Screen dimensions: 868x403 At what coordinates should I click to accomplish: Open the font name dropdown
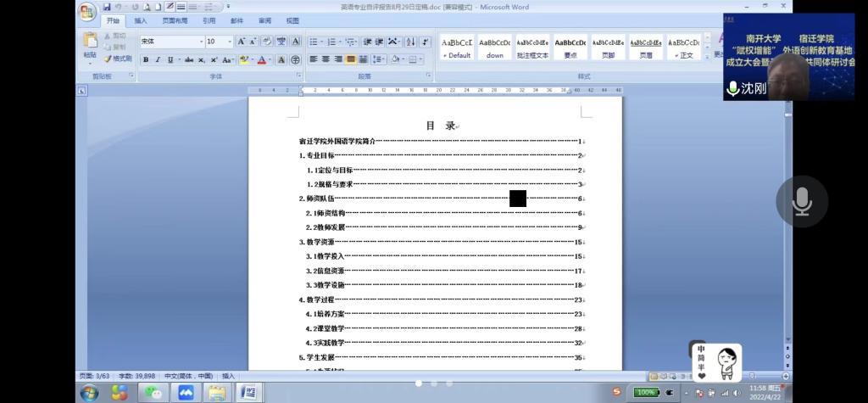(201, 42)
